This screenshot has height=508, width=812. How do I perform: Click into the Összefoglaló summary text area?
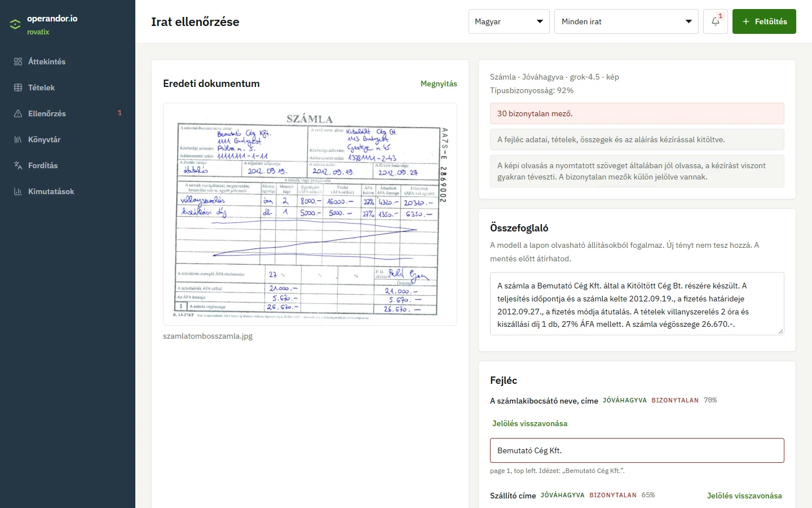click(637, 304)
